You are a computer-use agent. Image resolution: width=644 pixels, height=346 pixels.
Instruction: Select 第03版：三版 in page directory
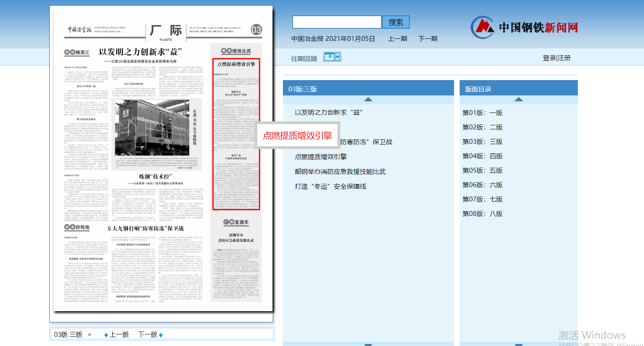pyautogui.click(x=482, y=142)
